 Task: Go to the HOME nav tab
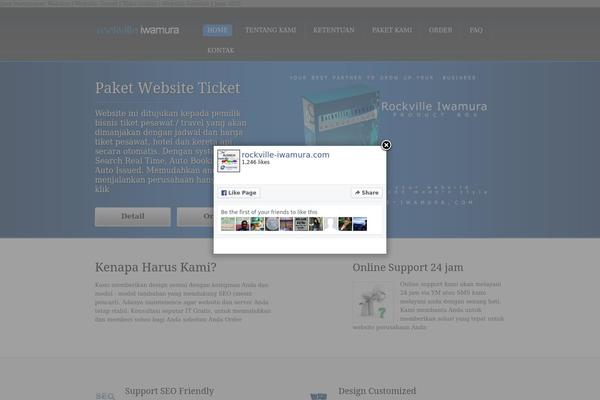tap(217, 30)
